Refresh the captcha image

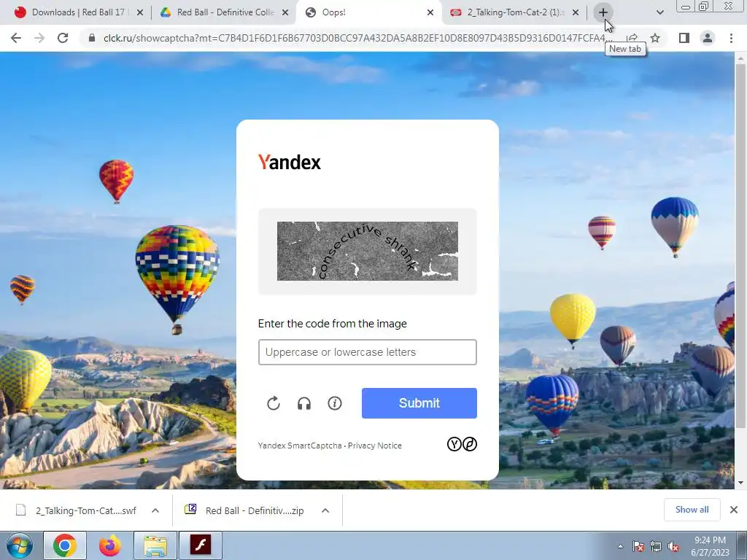(274, 403)
